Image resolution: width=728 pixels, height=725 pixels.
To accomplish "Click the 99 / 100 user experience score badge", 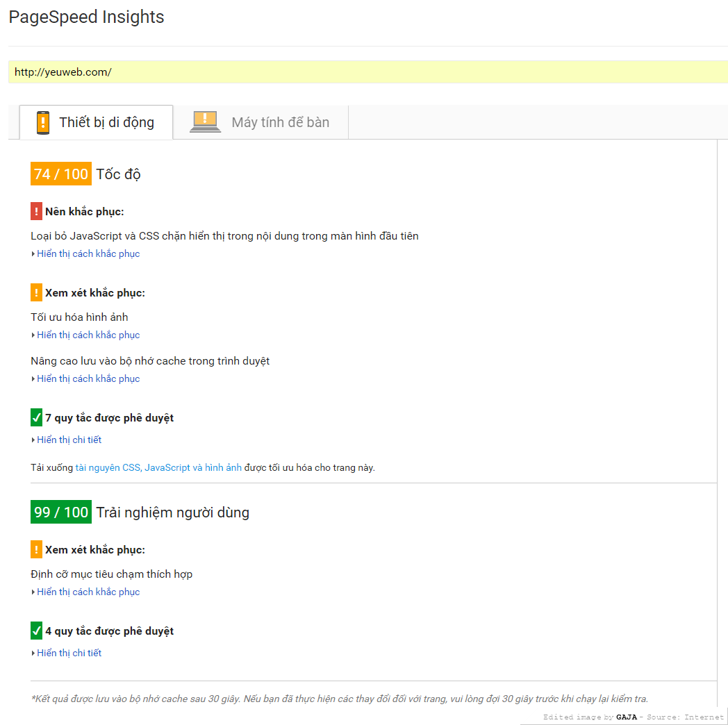I will [61, 512].
